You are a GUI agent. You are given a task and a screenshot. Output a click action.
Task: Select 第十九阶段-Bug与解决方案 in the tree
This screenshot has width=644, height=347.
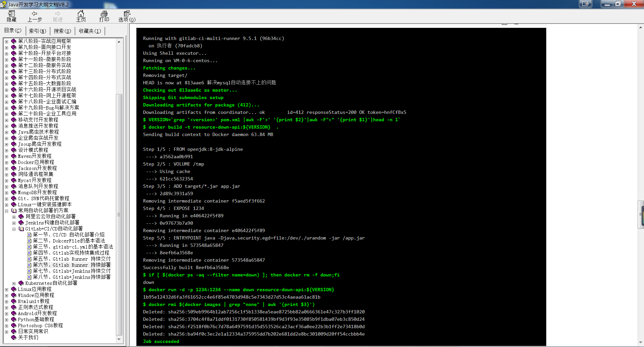(49, 108)
